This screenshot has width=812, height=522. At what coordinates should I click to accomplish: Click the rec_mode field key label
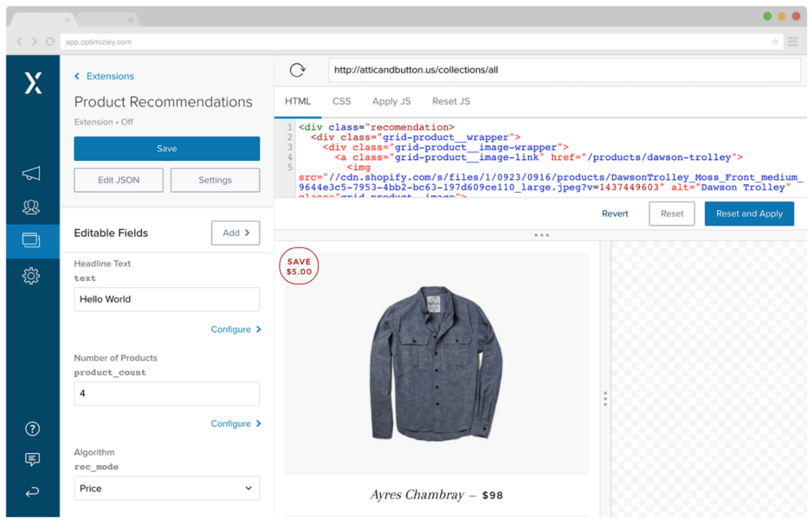pyautogui.click(x=96, y=466)
